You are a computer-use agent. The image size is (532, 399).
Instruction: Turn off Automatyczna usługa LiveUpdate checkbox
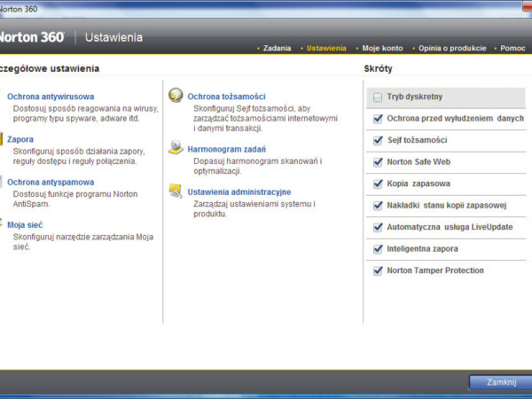[378, 227]
